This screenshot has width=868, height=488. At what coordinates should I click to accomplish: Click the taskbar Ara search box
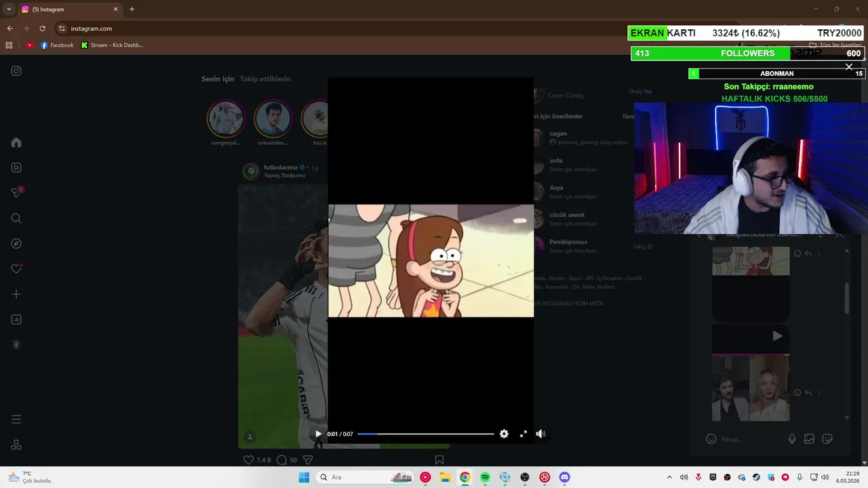pos(366,477)
